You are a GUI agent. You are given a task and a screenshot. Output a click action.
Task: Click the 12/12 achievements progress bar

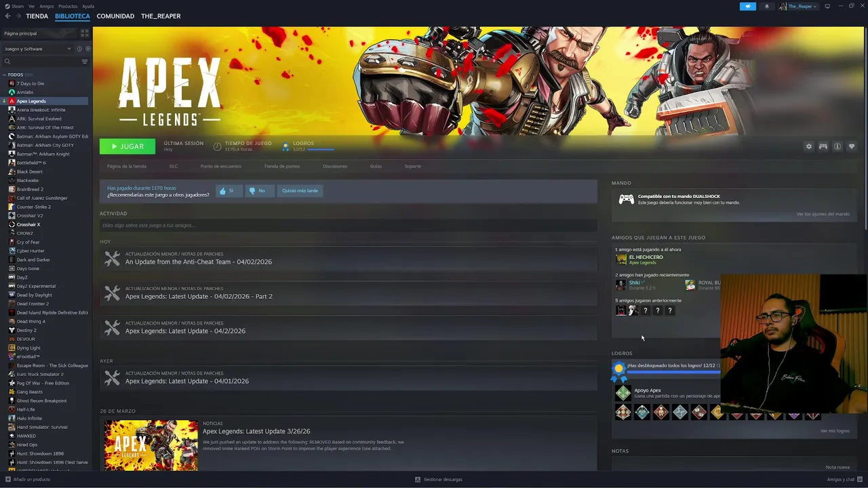(x=673, y=372)
